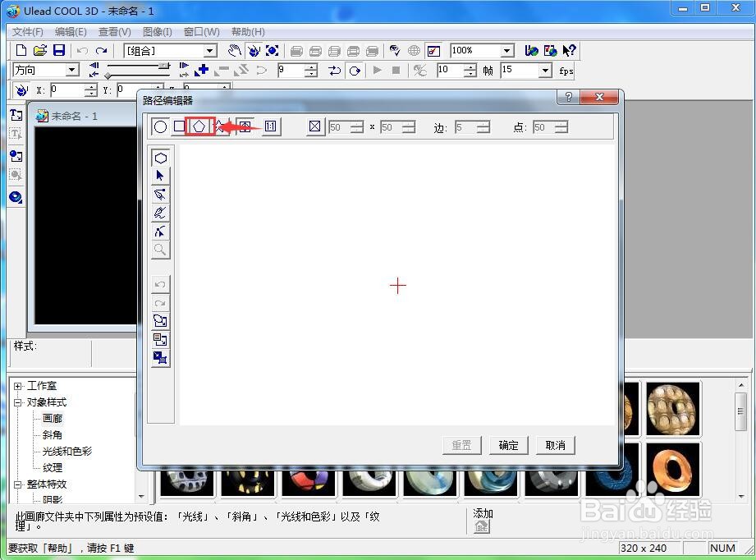Select the hexagon shape tool in left toolbar

pyautogui.click(x=161, y=158)
